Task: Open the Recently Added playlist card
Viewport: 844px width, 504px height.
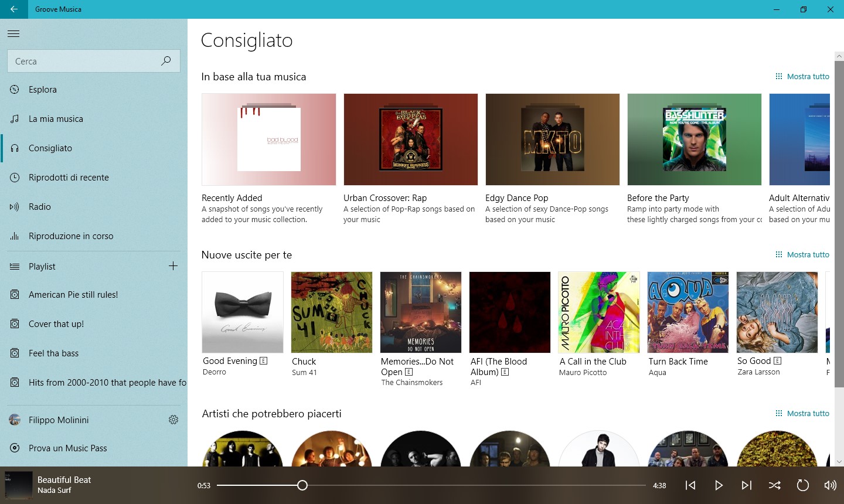Action: pyautogui.click(x=269, y=159)
